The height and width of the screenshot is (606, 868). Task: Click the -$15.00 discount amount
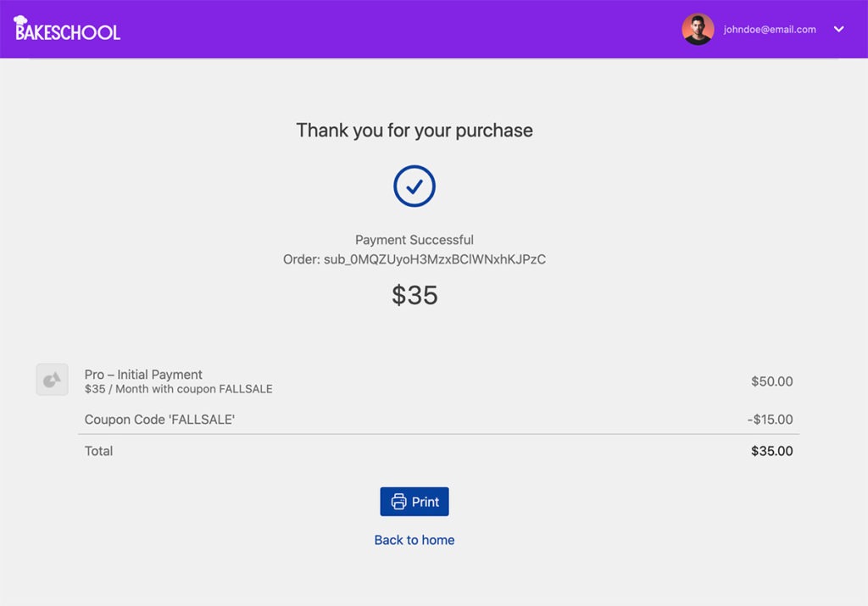pyautogui.click(x=770, y=420)
